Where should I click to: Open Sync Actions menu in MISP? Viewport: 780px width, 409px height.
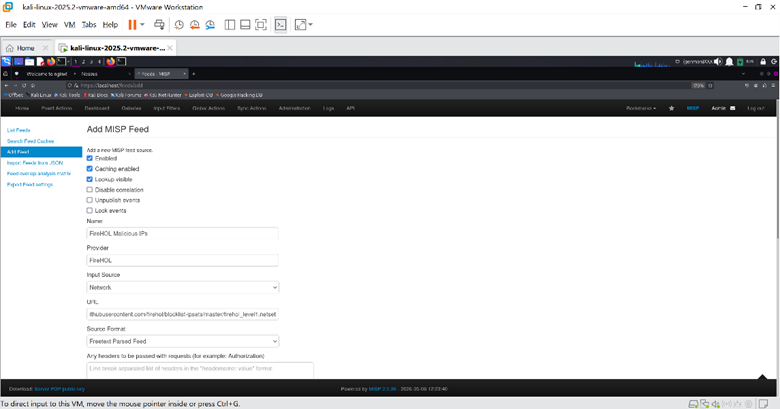click(252, 108)
